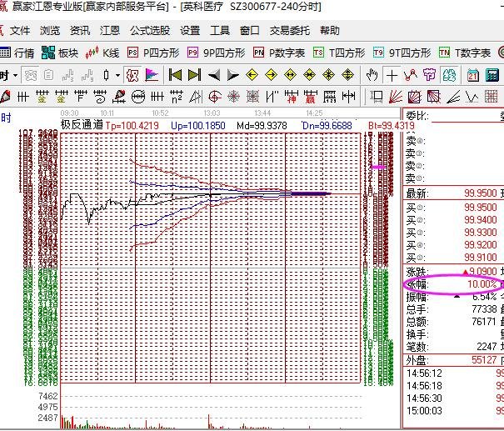Toggle the red 极 channel indicator icon
The image size is (504, 431).
coord(132,76)
